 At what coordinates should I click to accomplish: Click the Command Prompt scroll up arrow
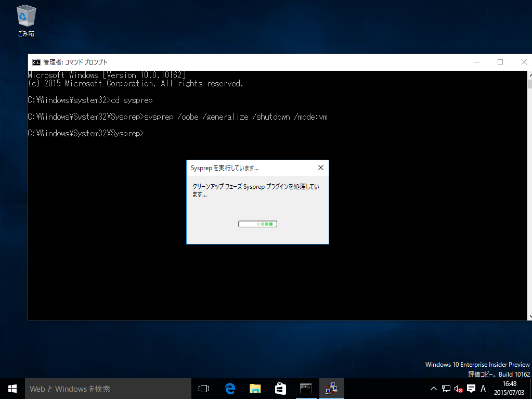[x=529, y=74]
